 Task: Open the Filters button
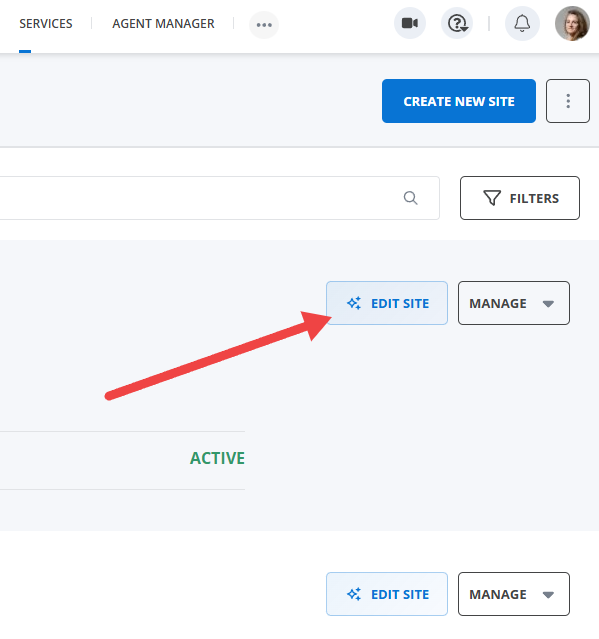[520, 198]
